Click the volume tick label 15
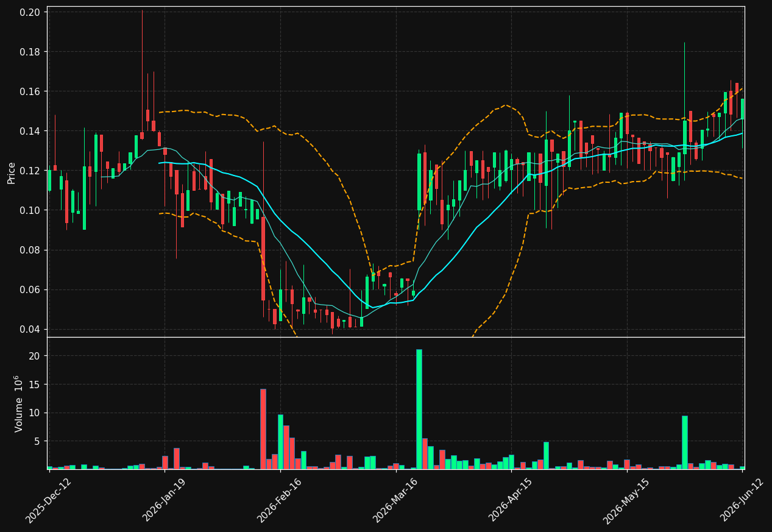772x532 pixels. 35,385
